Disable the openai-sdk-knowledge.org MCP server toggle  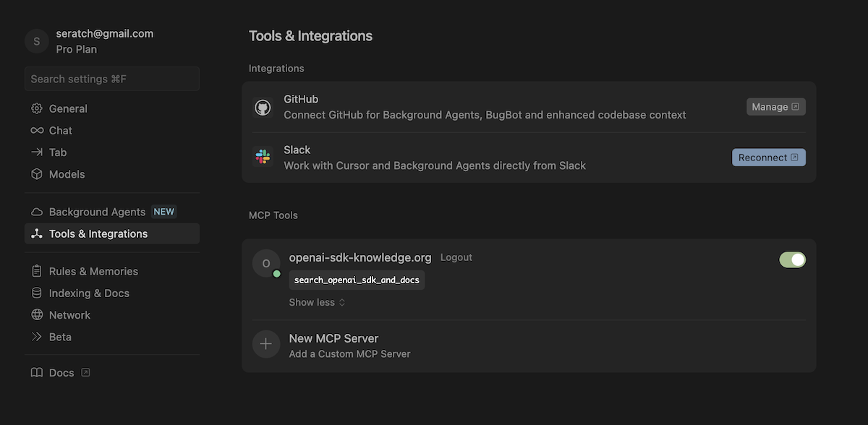click(793, 259)
